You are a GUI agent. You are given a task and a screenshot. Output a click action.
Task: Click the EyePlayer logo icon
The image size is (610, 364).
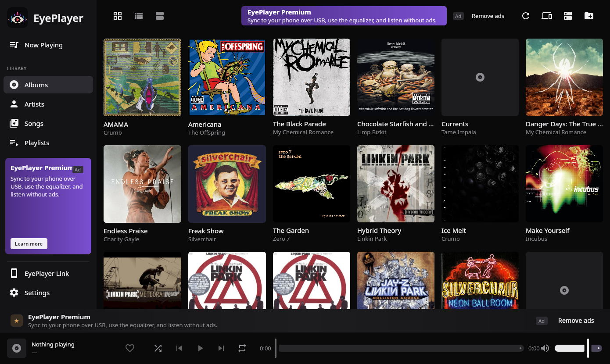tap(18, 18)
